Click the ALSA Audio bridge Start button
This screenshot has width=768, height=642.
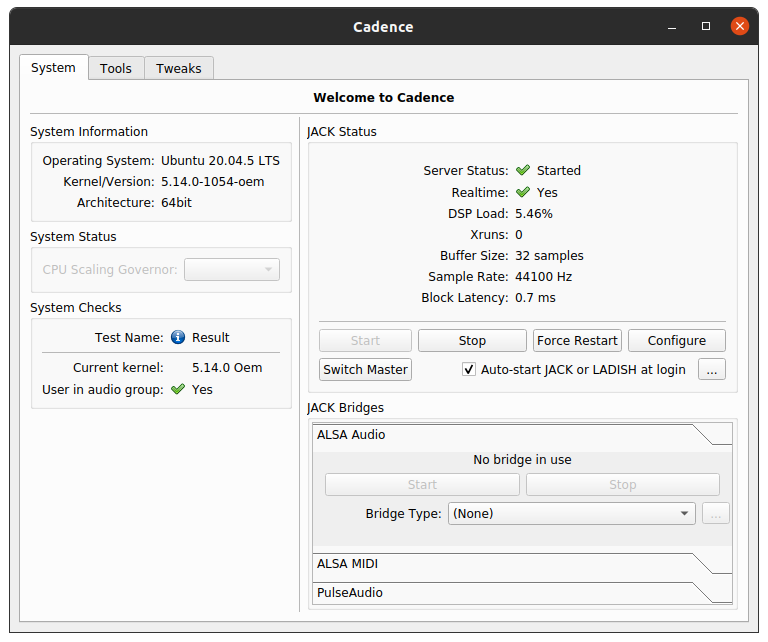point(422,485)
